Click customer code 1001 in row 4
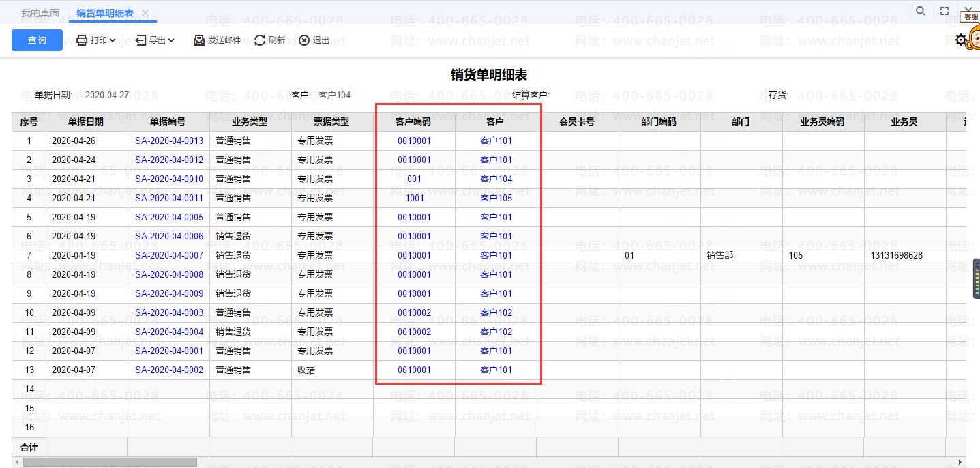 pos(414,199)
